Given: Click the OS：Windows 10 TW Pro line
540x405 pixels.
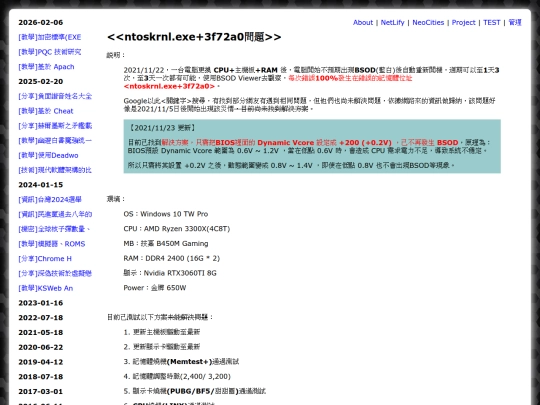Looking at the screenshot, I should click(166, 214).
